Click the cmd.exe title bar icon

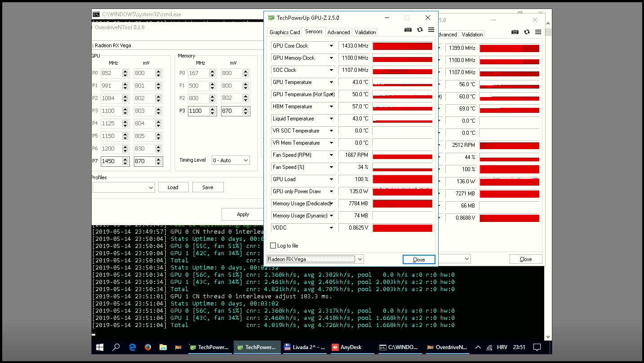coord(96,14)
